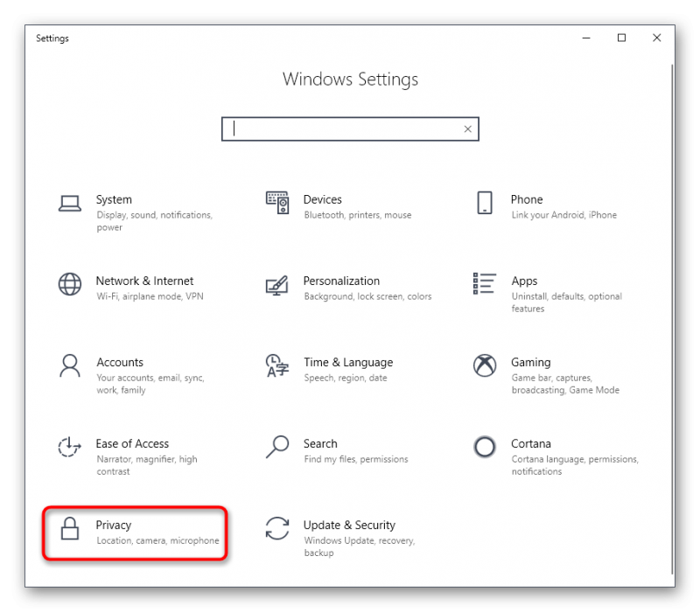Viewport: 700px width, 612px height.
Task: Click the Privacy padlock icon
Action: 70,529
